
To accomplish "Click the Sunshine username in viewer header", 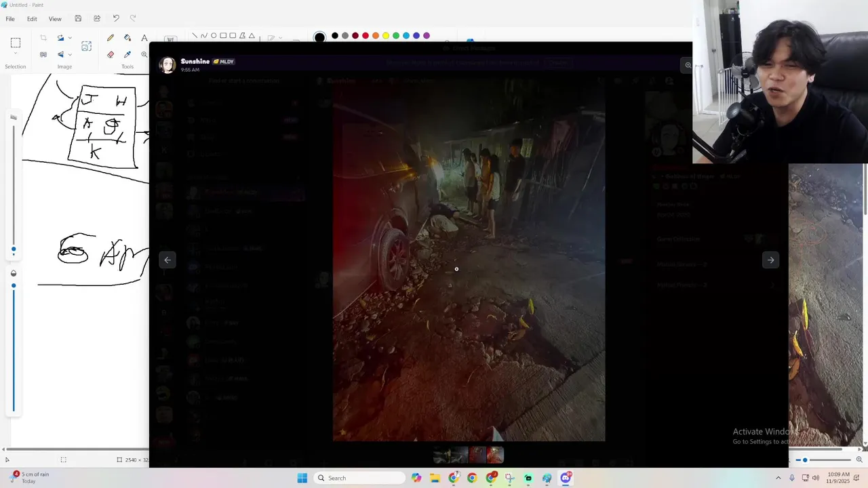I will point(195,61).
